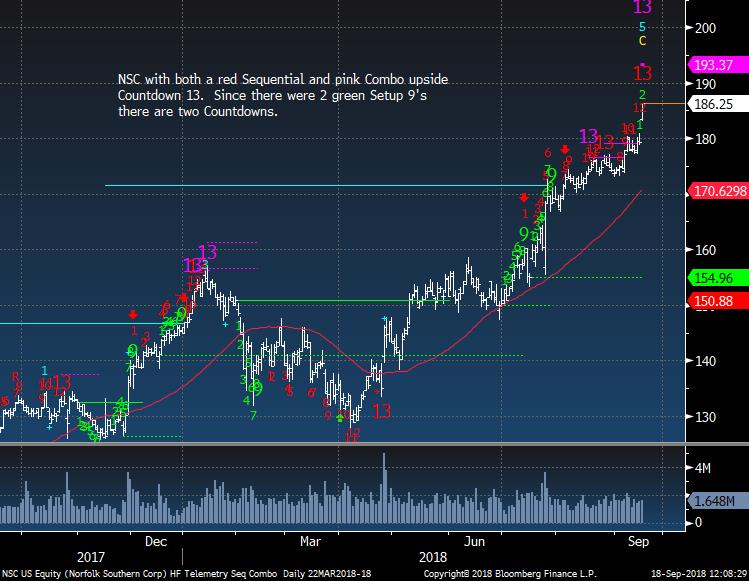The image size is (749, 581).
Task: Click the 18-Sep-2018 timestamp in footer
Action: (699, 574)
